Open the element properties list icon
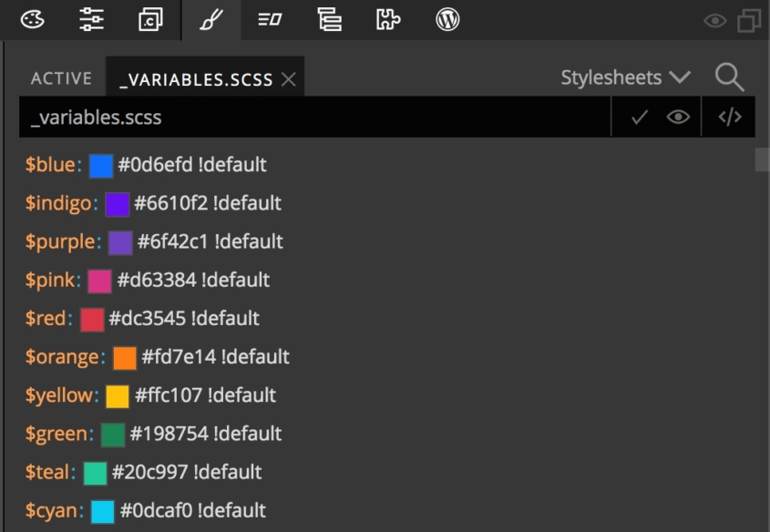 pos(270,19)
